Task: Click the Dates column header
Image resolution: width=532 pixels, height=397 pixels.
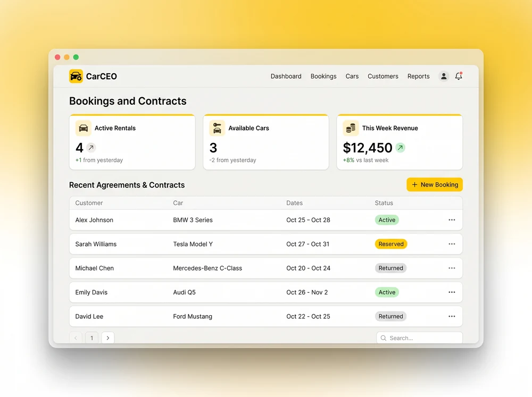Action: click(x=295, y=203)
